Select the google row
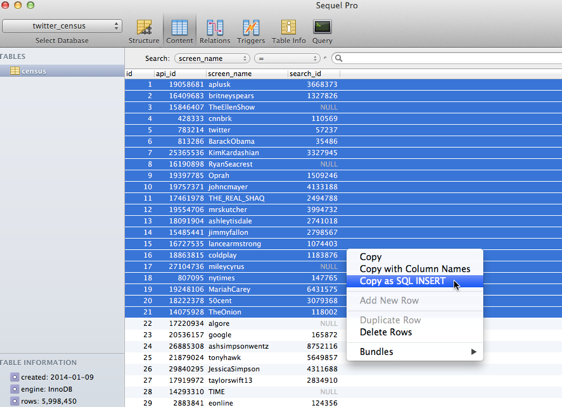562x407 pixels. (343, 335)
